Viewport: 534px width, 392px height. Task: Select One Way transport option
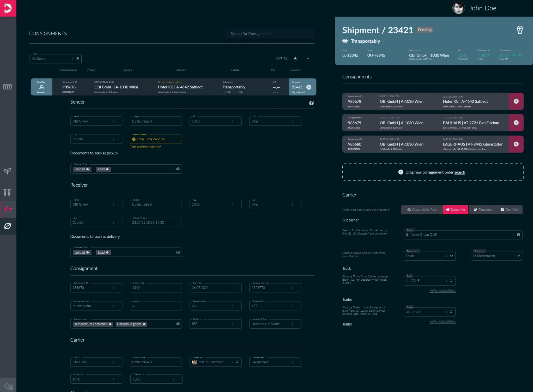509,210
